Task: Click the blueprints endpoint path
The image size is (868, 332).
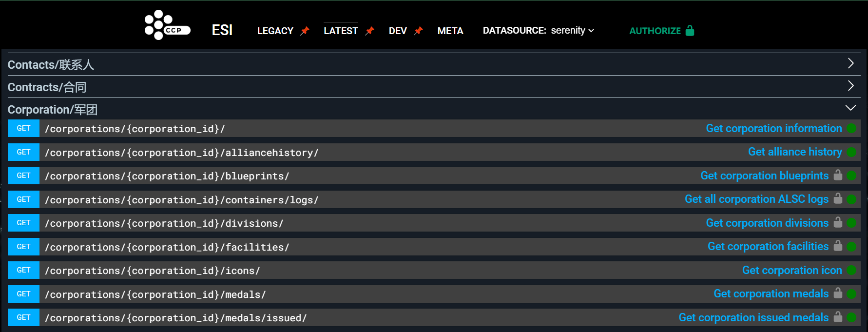Action: (167, 176)
